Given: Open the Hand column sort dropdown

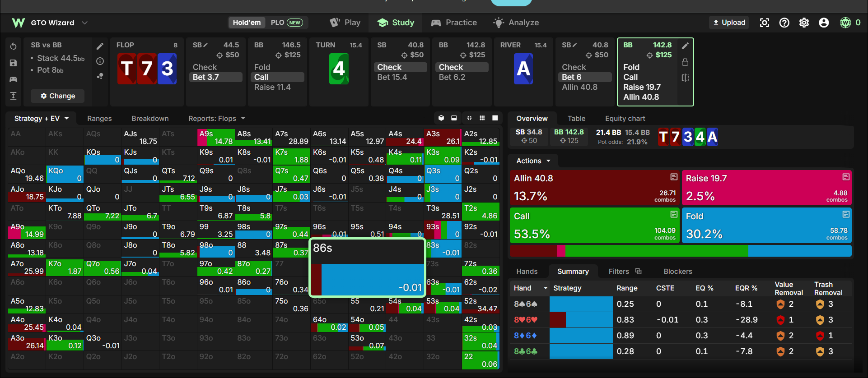Looking at the screenshot, I should 546,288.
